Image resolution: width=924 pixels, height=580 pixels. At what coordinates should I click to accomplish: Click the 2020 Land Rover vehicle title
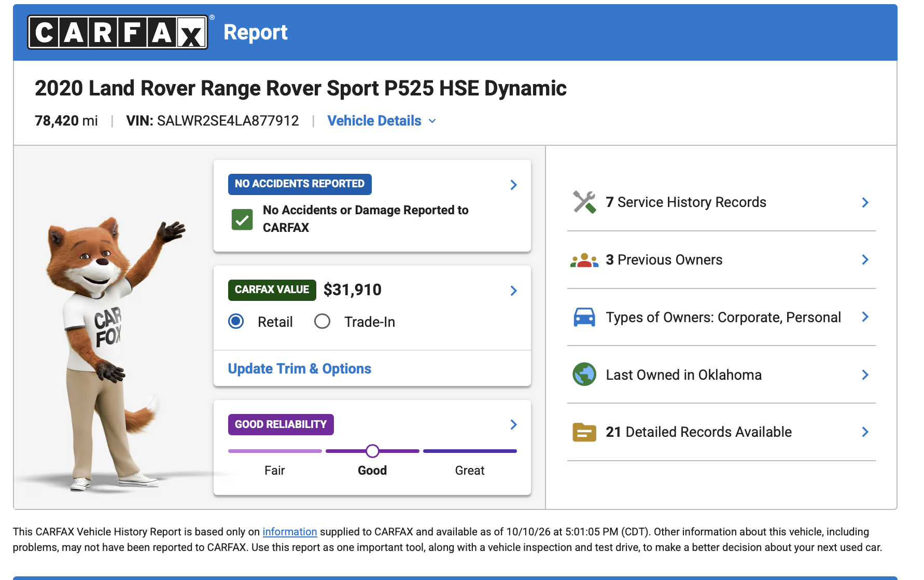click(301, 88)
